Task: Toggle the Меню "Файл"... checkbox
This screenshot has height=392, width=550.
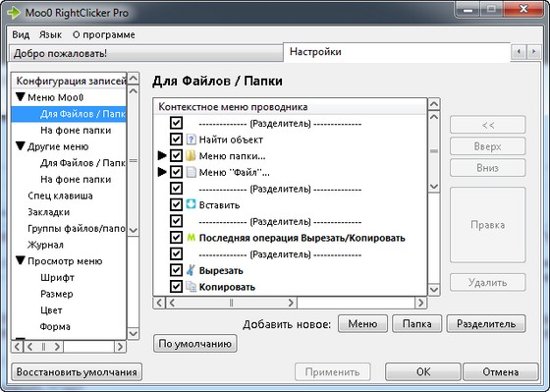Action: tap(176, 172)
